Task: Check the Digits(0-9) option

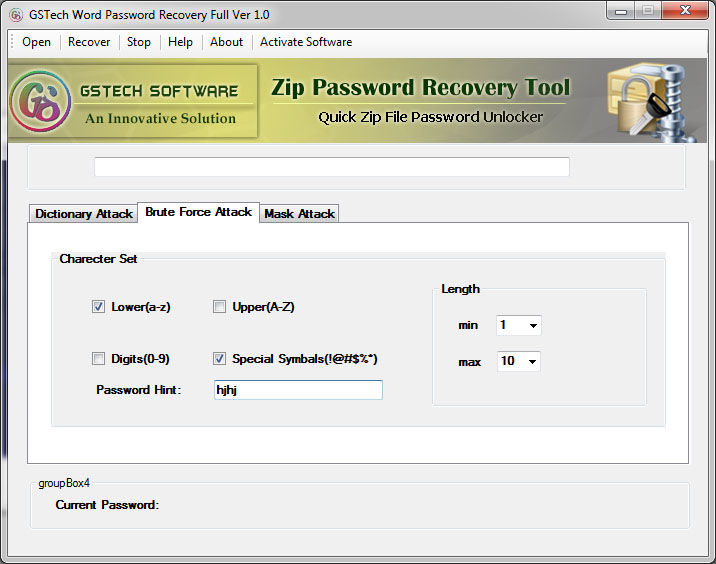Action: [98, 359]
